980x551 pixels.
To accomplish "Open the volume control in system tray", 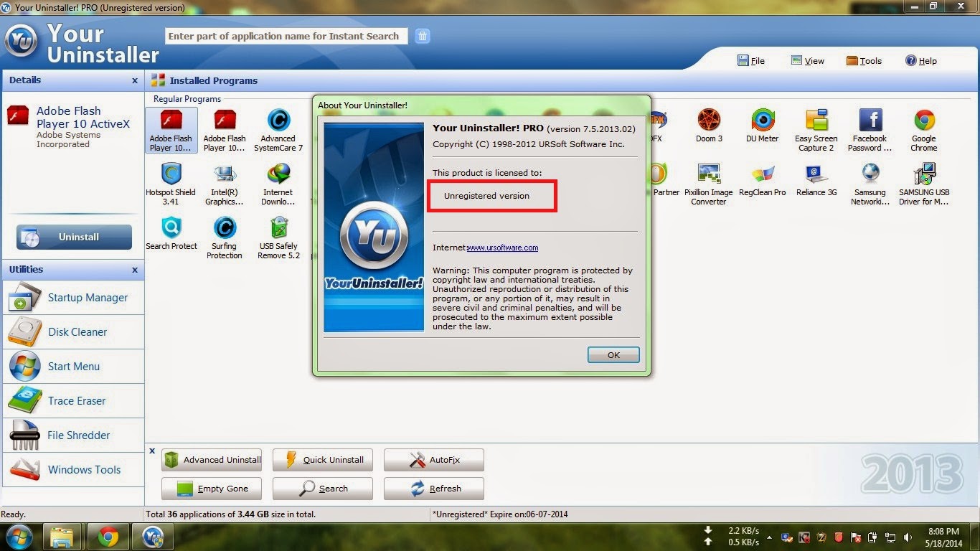I will click(x=908, y=537).
